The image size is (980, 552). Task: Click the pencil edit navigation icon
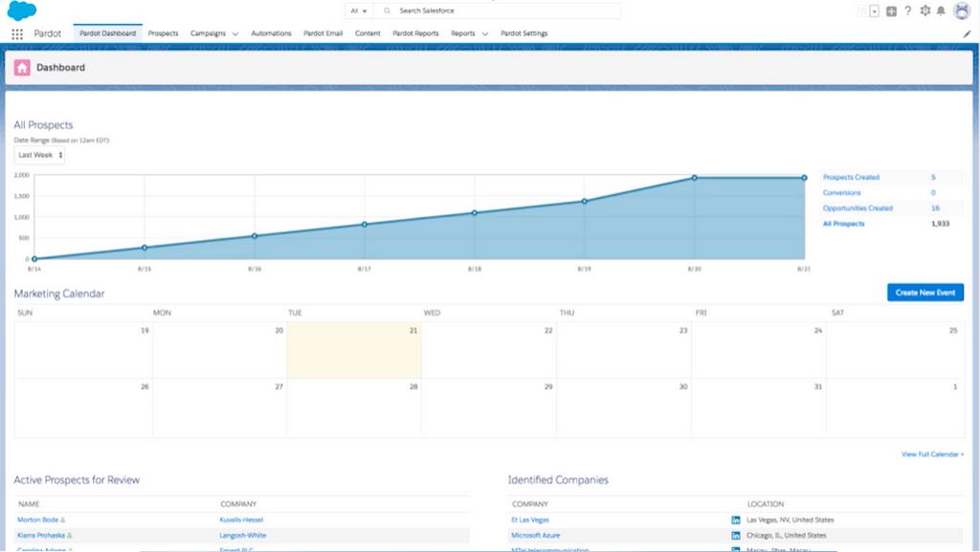tap(967, 33)
